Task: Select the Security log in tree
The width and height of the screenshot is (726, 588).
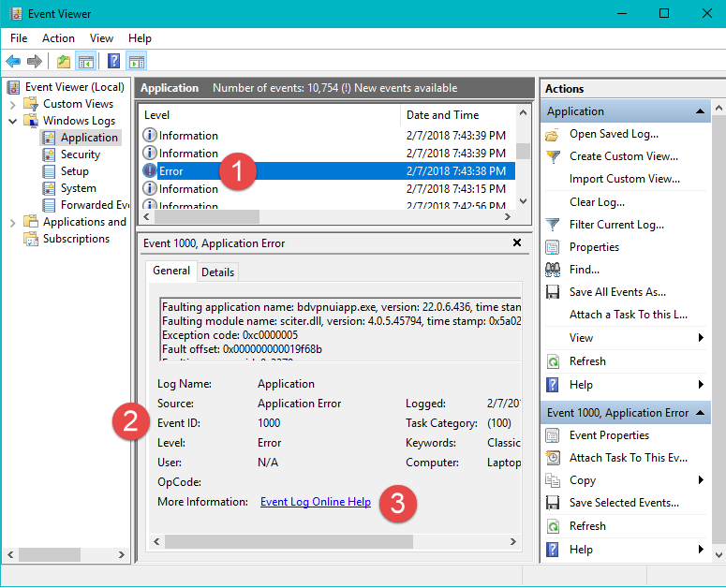Action: point(81,154)
